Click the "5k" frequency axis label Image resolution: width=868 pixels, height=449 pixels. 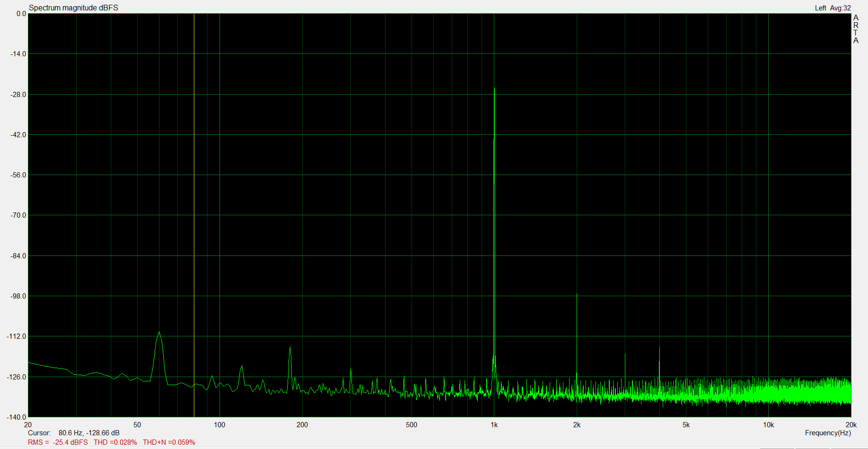pos(686,425)
